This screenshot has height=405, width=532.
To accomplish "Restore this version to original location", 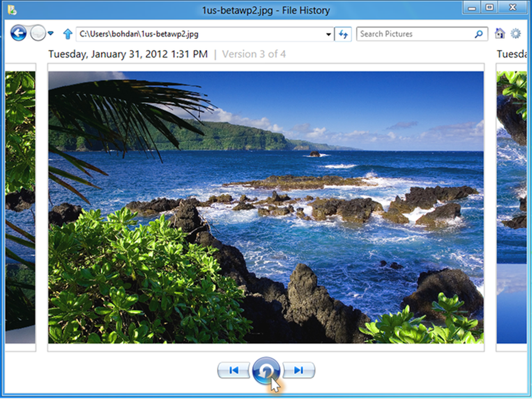I will coord(267,371).
